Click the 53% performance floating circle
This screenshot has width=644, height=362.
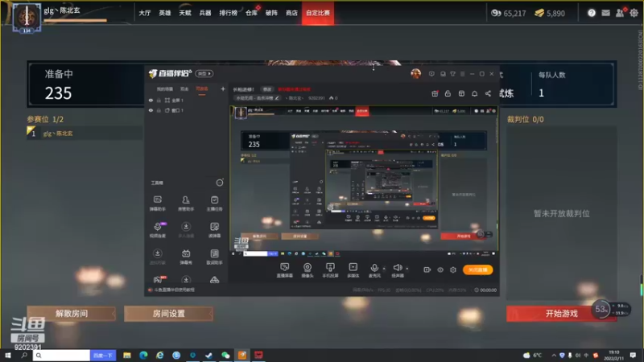601,309
